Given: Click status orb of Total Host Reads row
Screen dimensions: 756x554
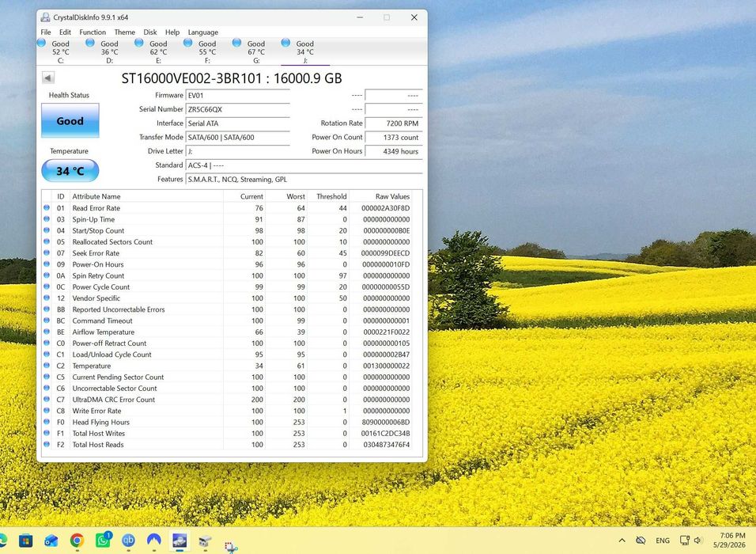Looking at the screenshot, I should tap(47, 444).
